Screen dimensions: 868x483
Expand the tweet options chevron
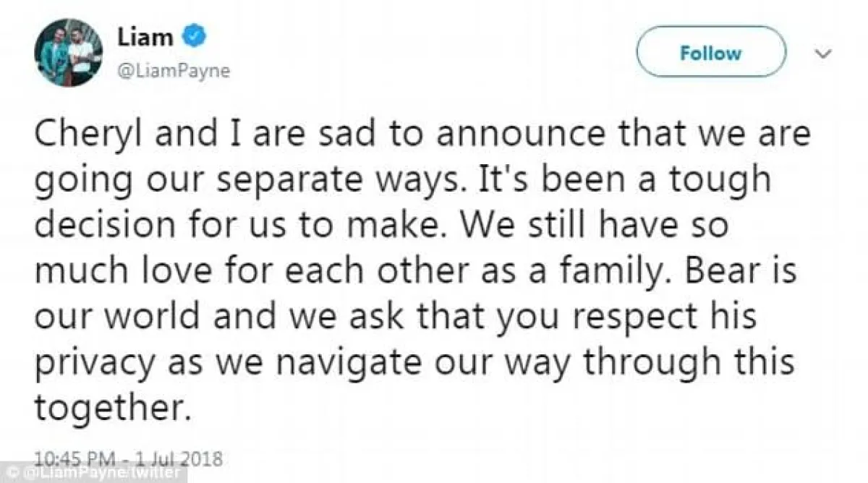[x=821, y=53]
